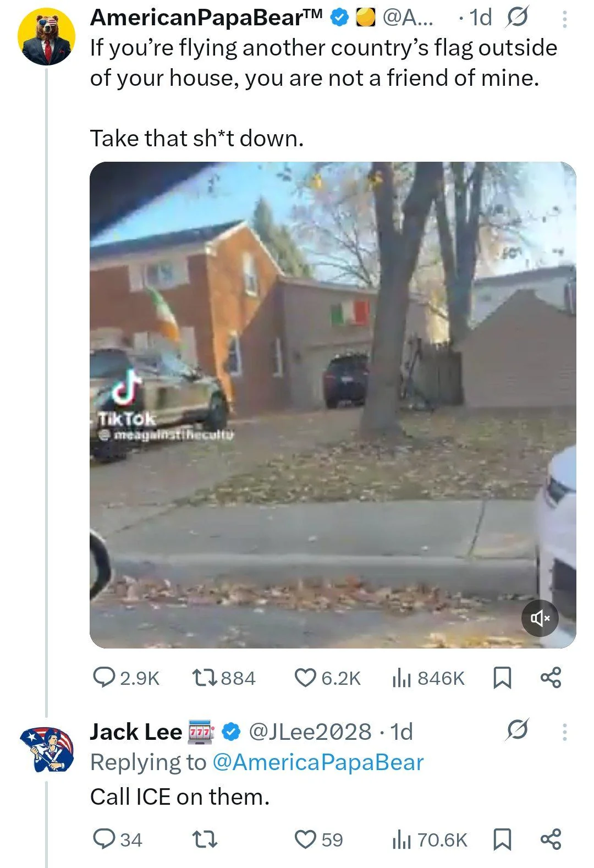The image size is (594, 868).
Task: Repost Jack Lee's reply
Action: point(205,839)
